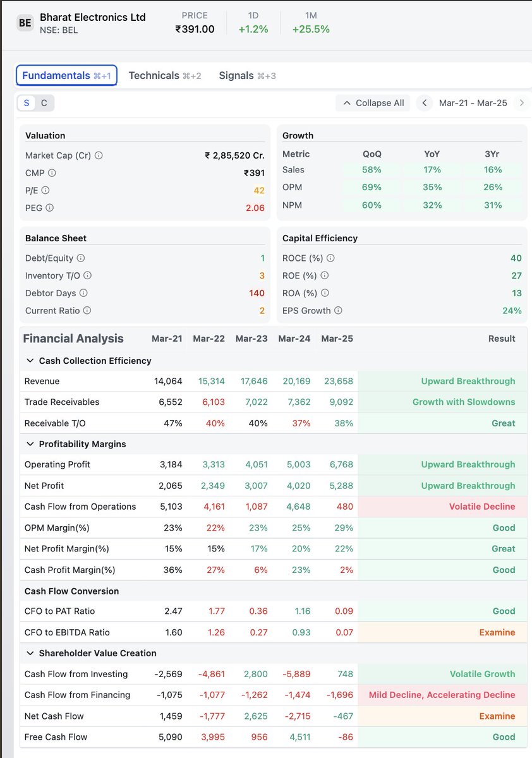
Task: Collapse the Shareholder Value Creation section
Action: click(30, 653)
